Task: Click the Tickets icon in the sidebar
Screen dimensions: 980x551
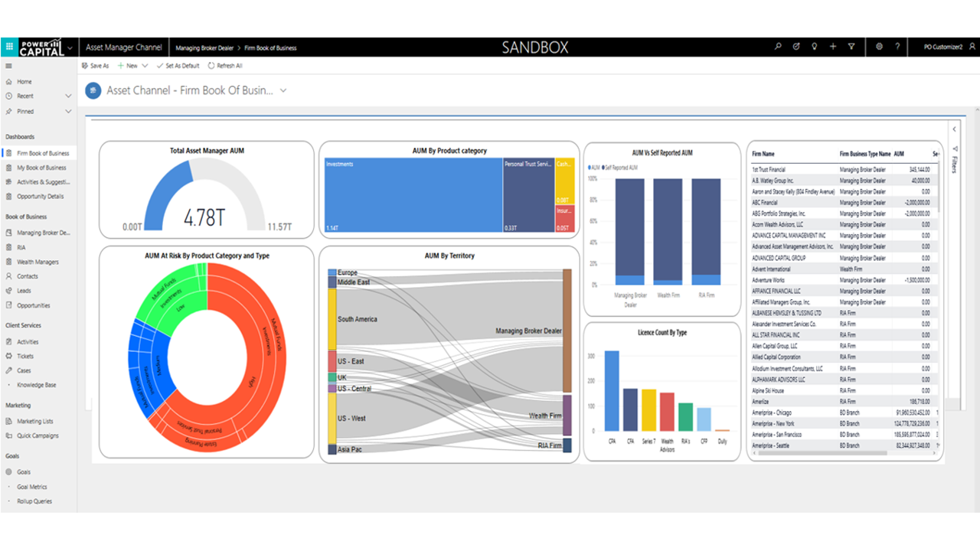Action: tap(8, 357)
